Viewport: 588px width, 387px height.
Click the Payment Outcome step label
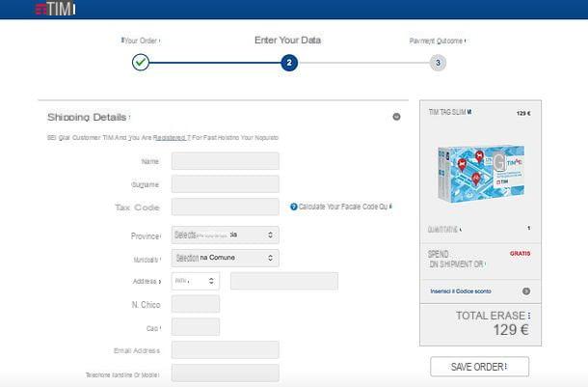pos(438,41)
